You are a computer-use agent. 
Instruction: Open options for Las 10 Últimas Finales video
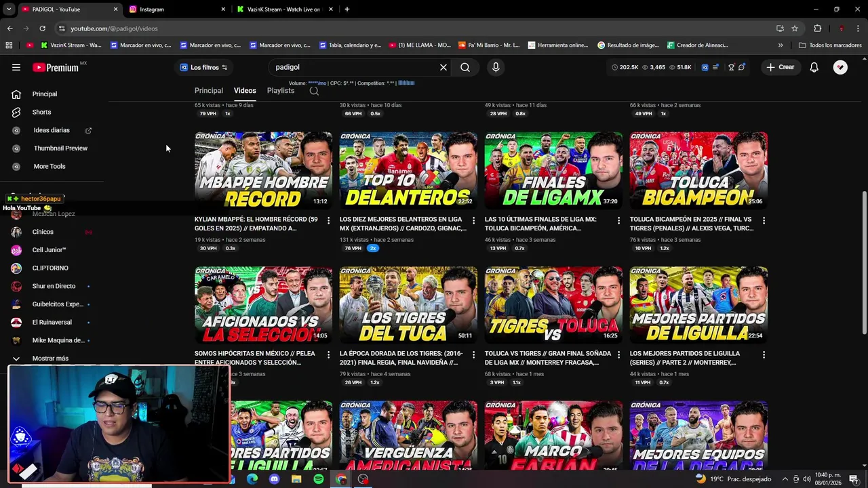(x=618, y=220)
